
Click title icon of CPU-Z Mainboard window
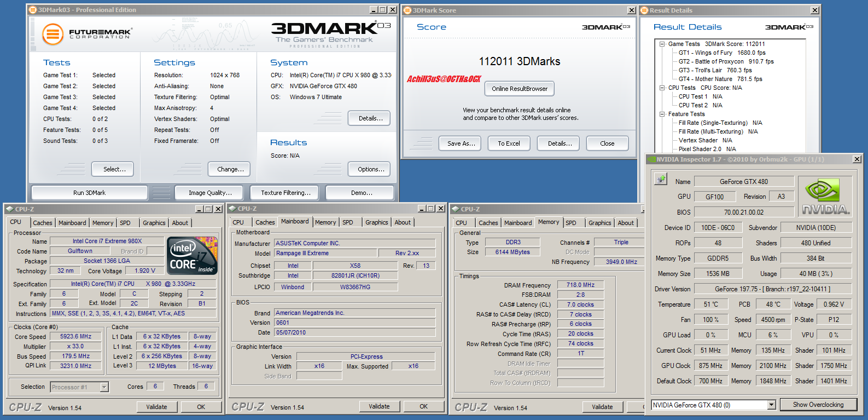coord(232,209)
